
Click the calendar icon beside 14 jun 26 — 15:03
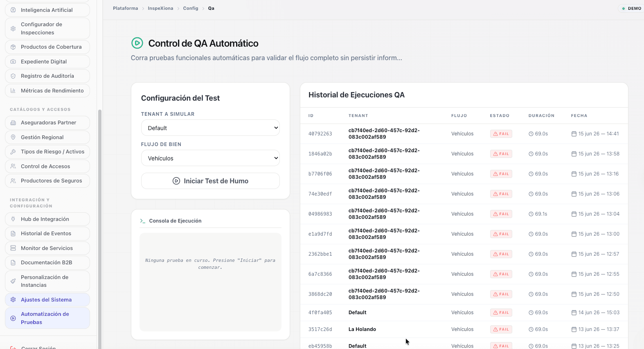pyautogui.click(x=574, y=313)
